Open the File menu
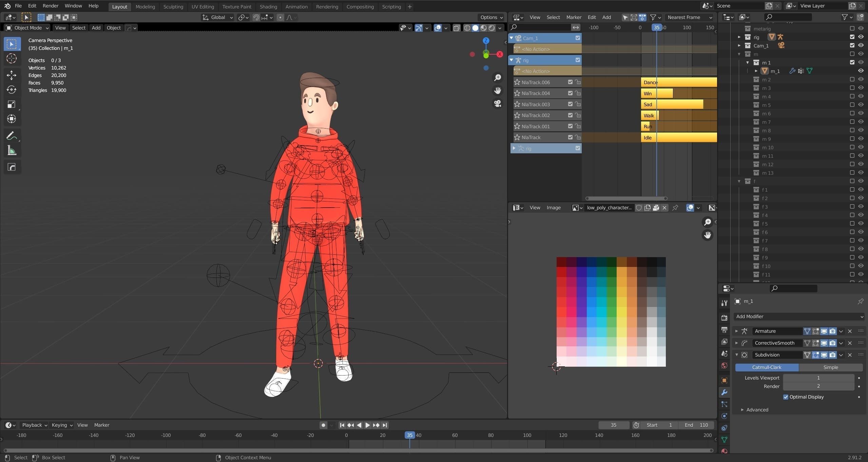Image resolution: width=868 pixels, height=462 pixels. (x=18, y=6)
